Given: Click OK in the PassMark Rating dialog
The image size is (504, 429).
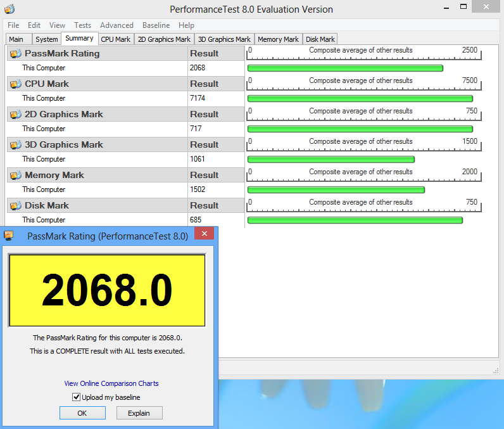Looking at the screenshot, I should click(x=82, y=413).
